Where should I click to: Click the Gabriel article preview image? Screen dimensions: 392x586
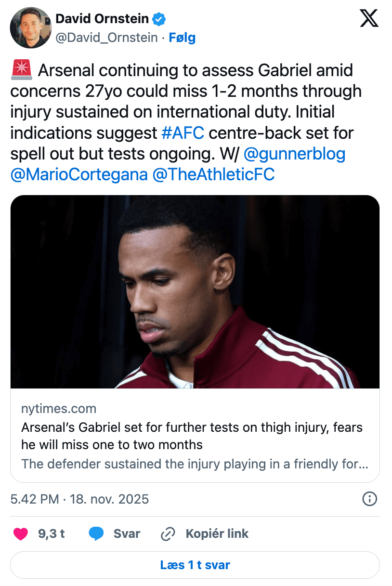[x=195, y=292]
